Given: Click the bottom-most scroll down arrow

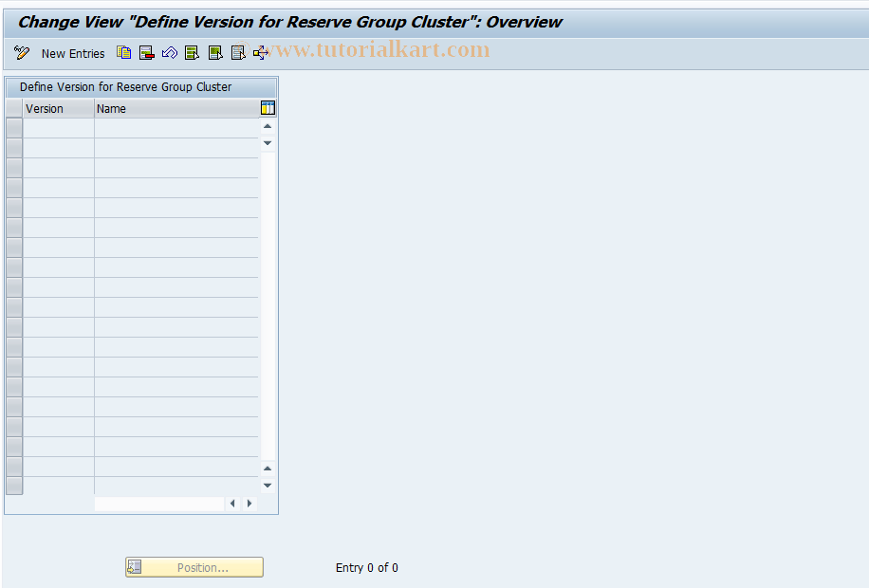Looking at the screenshot, I should pyautogui.click(x=268, y=486).
